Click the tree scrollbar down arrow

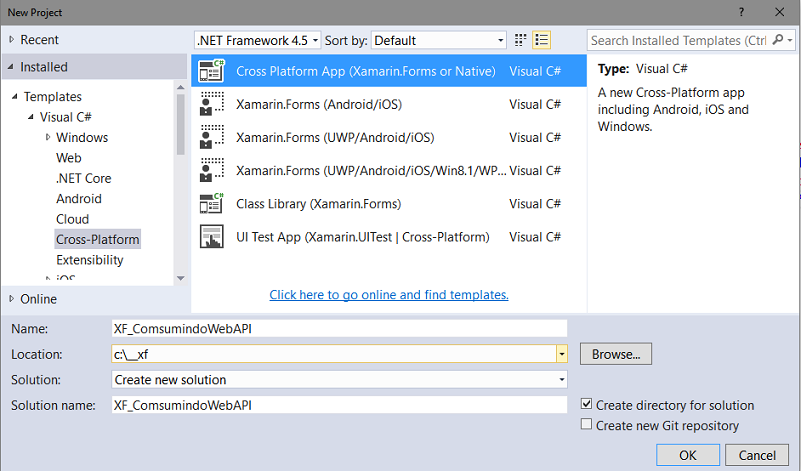pos(180,278)
